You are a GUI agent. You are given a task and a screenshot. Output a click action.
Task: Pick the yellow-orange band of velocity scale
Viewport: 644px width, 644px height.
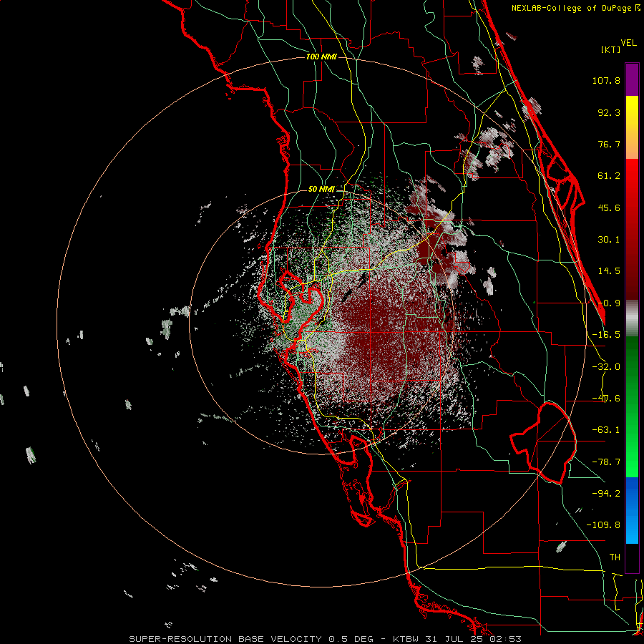632,127
